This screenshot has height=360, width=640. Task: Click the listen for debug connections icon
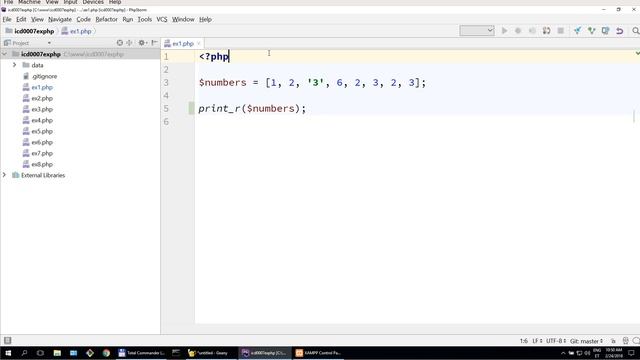tap(547, 31)
